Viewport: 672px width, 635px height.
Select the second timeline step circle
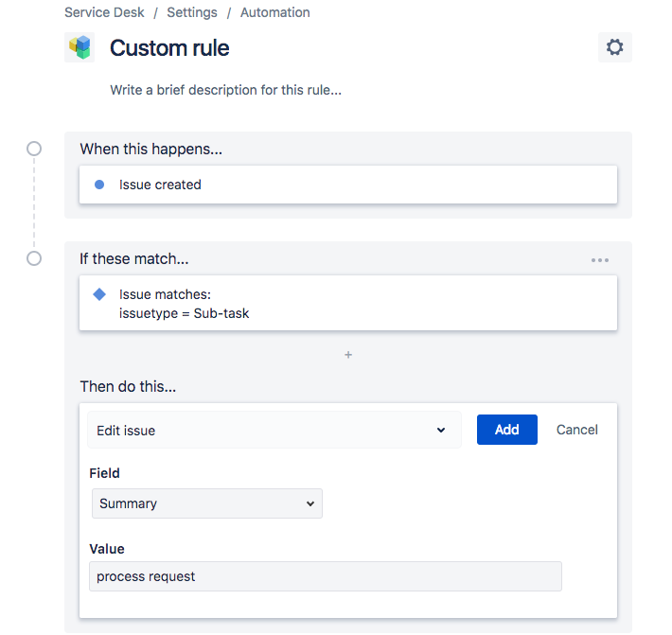pos(34,258)
